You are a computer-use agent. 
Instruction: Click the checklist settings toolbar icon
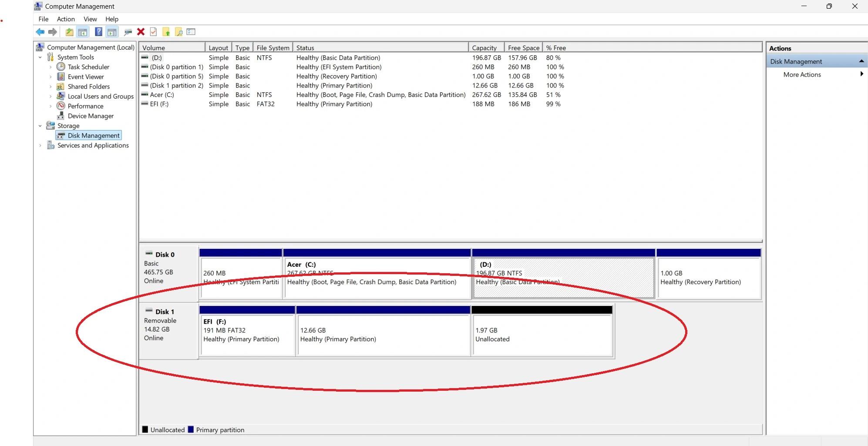pyautogui.click(x=191, y=32)
